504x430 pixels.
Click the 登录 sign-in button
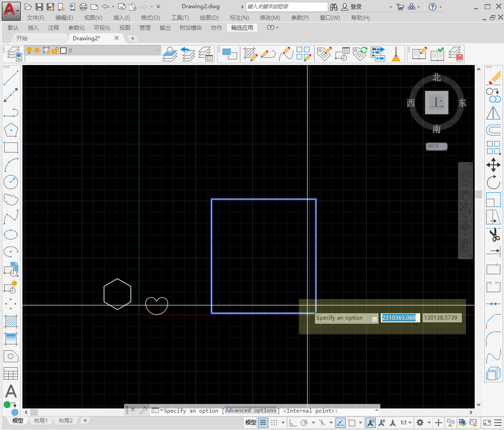tap(356, 7)
